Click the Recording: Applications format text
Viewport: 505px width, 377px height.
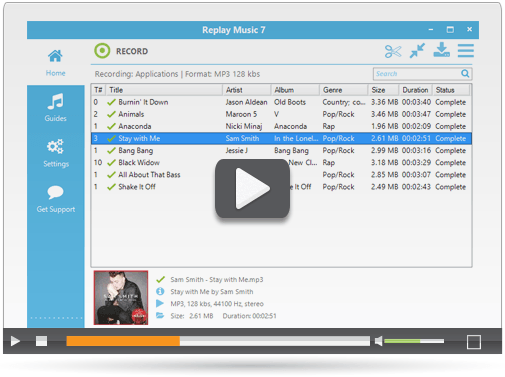click(x=177, y=74)
